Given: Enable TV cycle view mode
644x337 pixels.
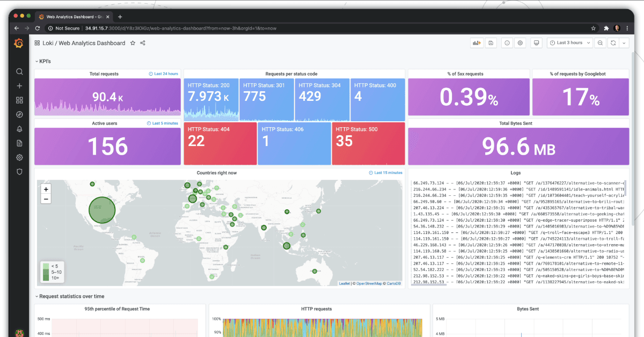Looking at the screenshot, I should 536,42.
